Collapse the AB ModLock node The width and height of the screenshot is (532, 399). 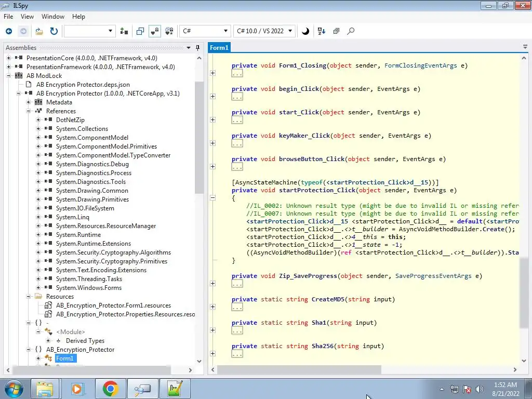tap(8, 76)
